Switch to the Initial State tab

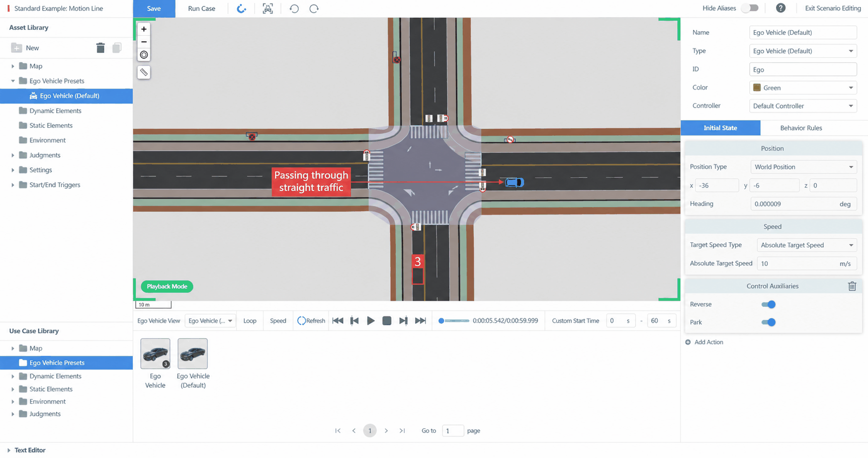[720, 128]
